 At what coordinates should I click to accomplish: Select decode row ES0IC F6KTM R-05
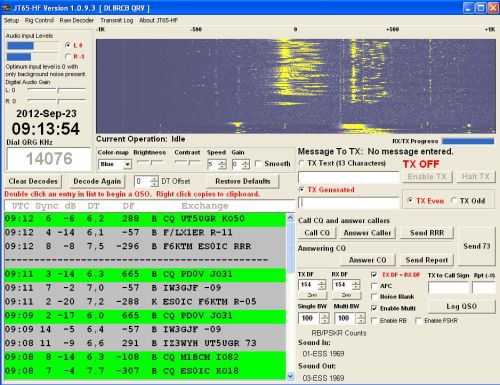[x=145, y=302]
